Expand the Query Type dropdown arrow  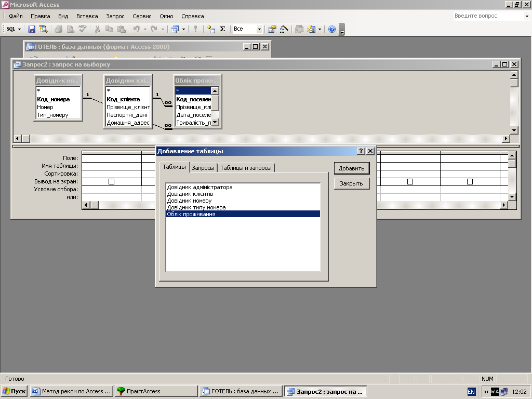pyautogui.click(x=183, y=29)
